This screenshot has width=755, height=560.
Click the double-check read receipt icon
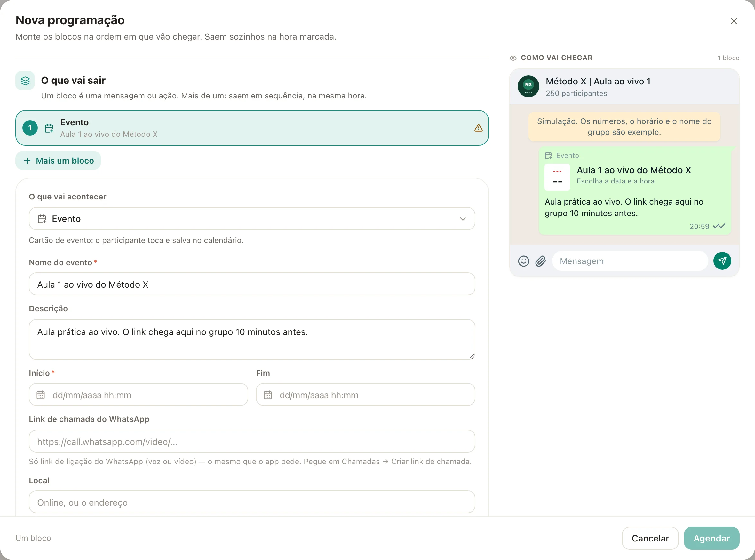719,226
